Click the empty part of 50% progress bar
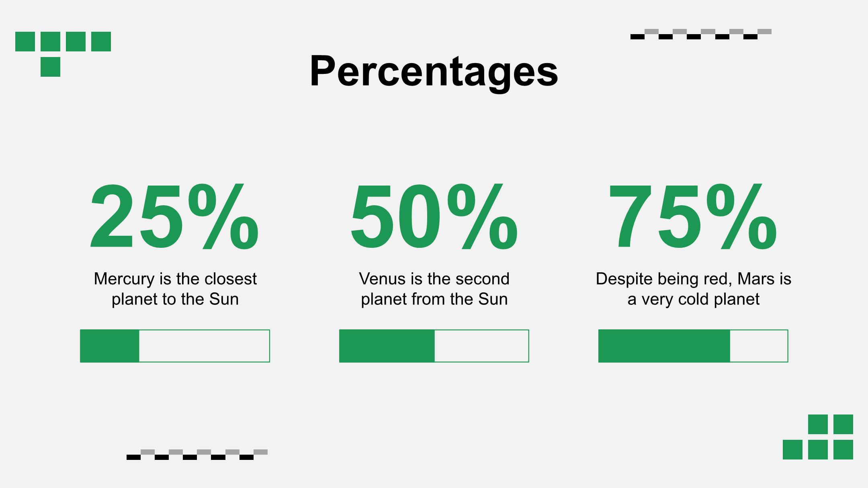 pyautogui.click(x=482, y=346)
